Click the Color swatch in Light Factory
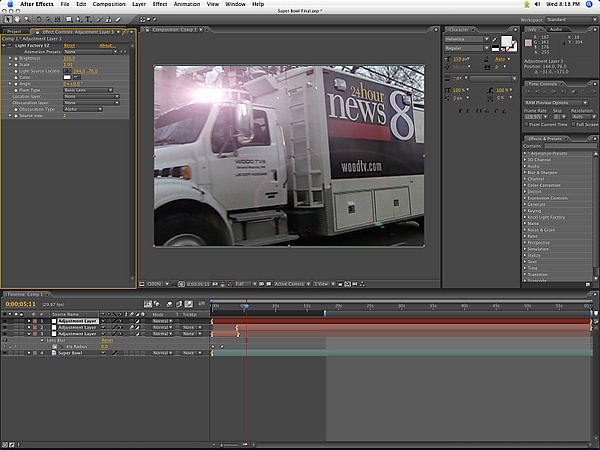The height and width of the screenshot is (450, 600). 67,79
